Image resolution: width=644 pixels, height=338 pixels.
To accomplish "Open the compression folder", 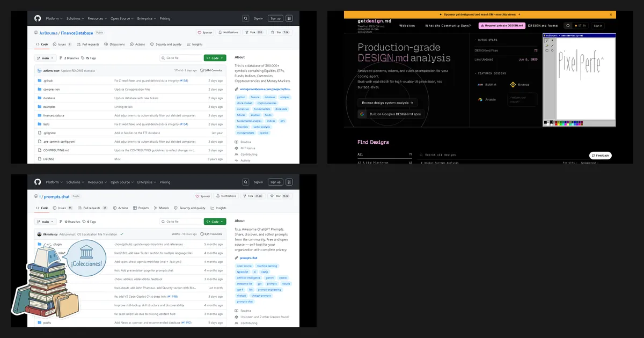I will click(52, 89).
